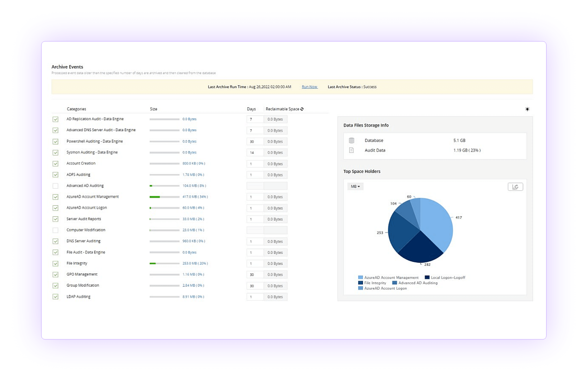Click the Reclaimable Space column header text
The image size is (588, 381).
[282, 109]
